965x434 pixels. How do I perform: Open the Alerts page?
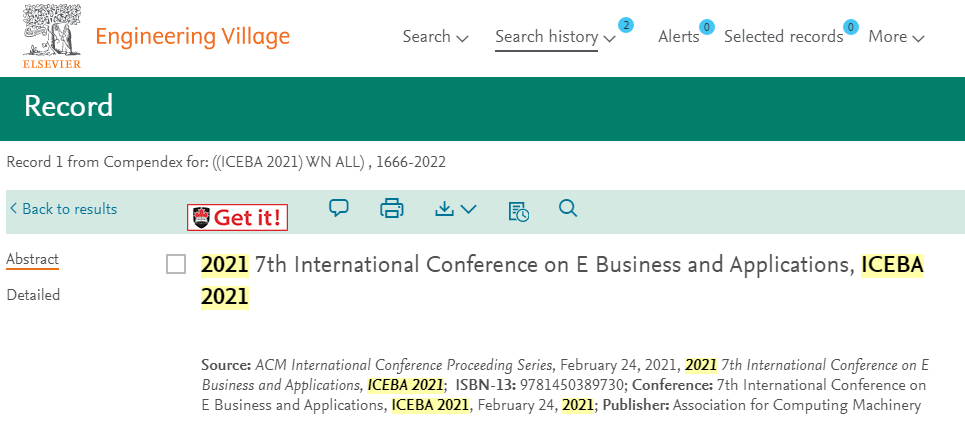678,37
